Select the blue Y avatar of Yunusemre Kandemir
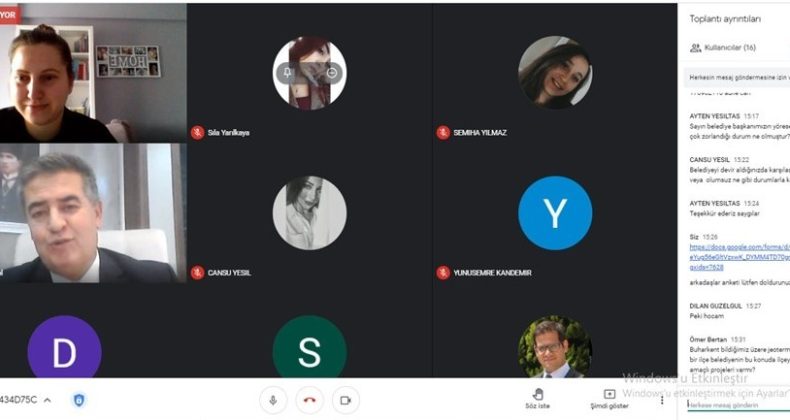Image resolution: width=790 pixels, height=420 pixels. pyautogui.click(x=555, y=213)
